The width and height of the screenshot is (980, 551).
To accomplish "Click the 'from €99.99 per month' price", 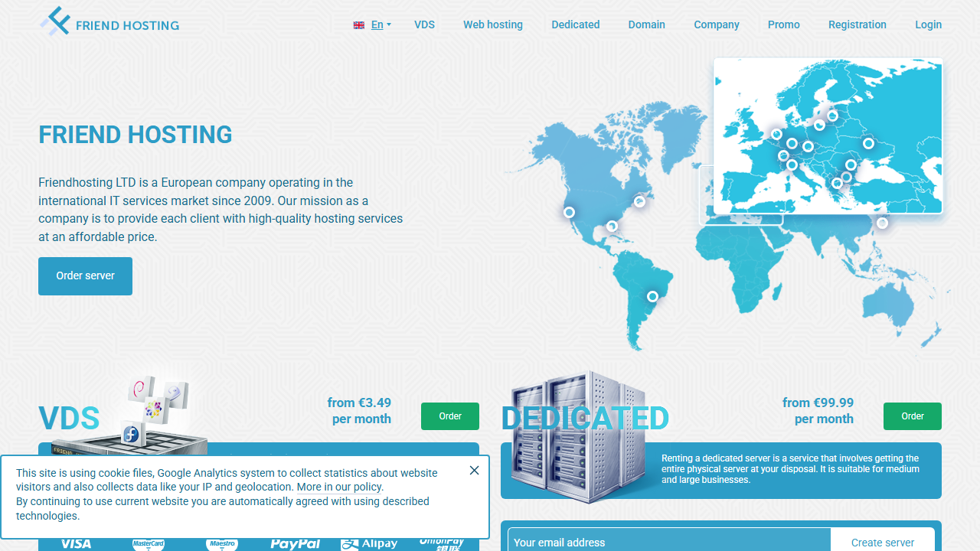I will pyautogui.click(x=818, y=411).
